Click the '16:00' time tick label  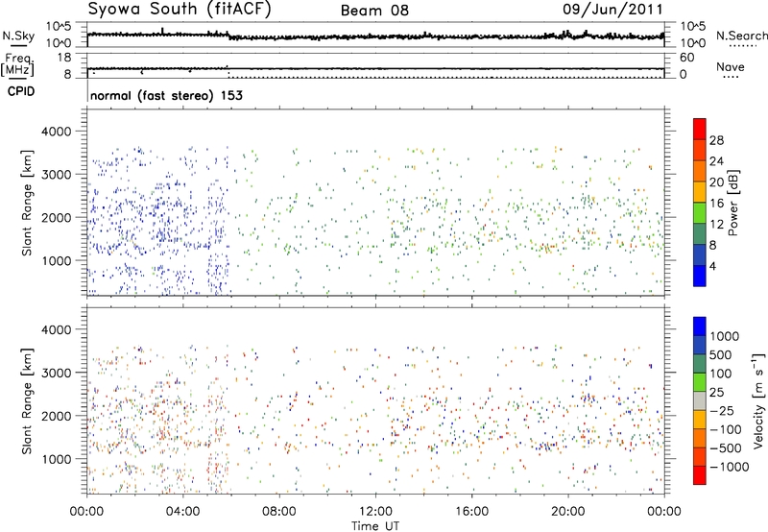point(471,512)
